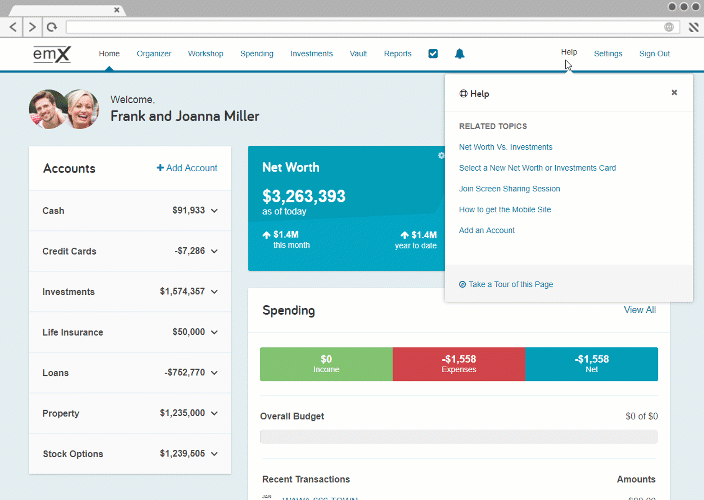Viewport: 704px width, 500px height.
Task: Click the Add Account link
Action: click(187, 167)
